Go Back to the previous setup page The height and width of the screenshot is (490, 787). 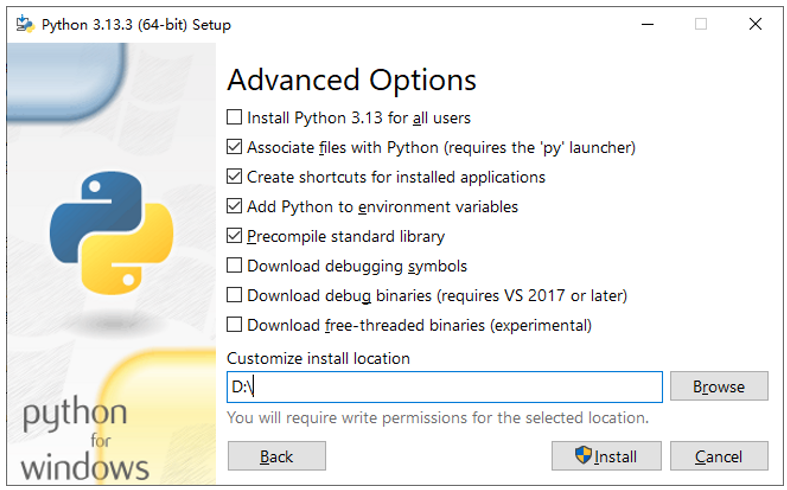point(277,456)
